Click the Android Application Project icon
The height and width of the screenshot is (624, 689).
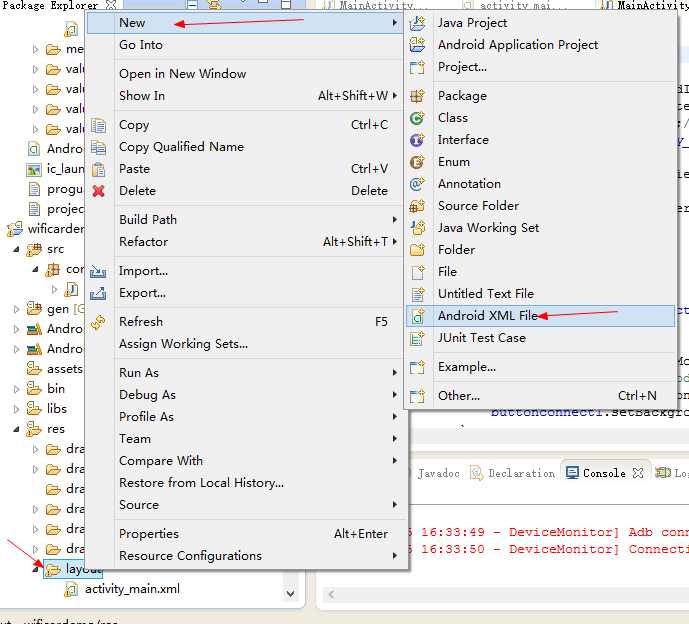coord(417,45)
